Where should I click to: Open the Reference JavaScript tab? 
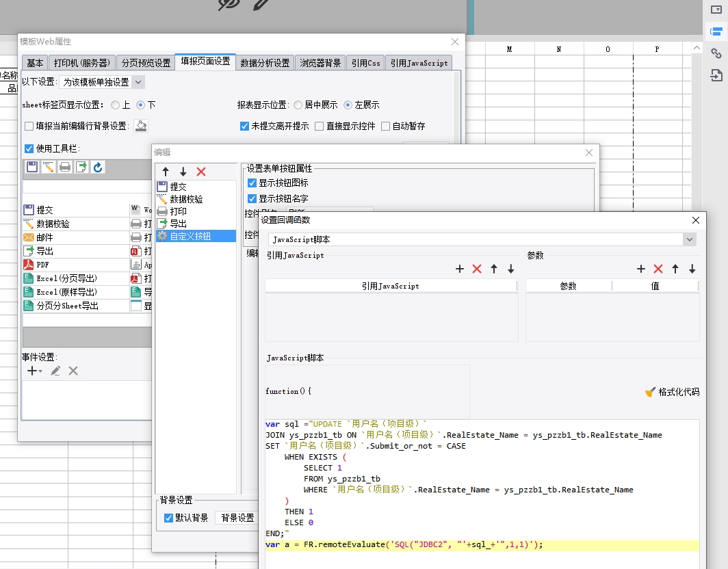[x=419, y=62]
